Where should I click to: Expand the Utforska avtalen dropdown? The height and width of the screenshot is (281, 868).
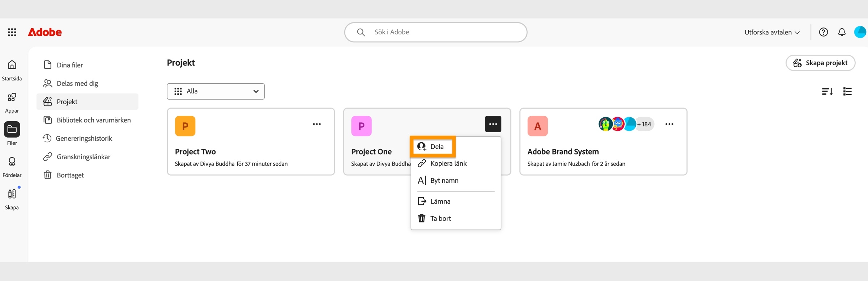[x=772, y=32]
